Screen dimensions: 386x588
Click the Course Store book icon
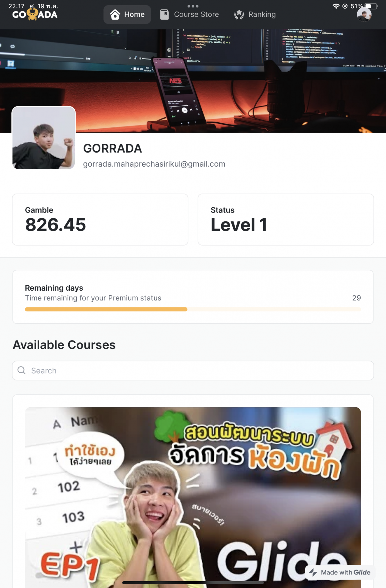point(164,14)
